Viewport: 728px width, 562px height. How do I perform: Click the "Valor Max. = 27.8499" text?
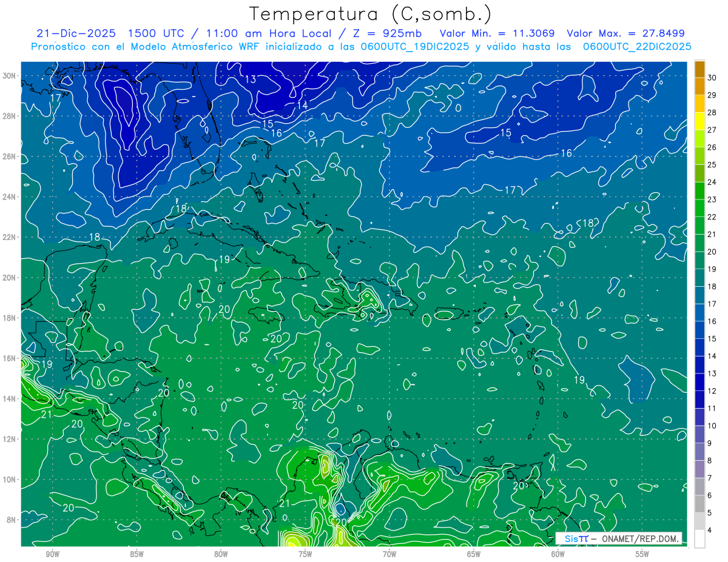(625, 33)
